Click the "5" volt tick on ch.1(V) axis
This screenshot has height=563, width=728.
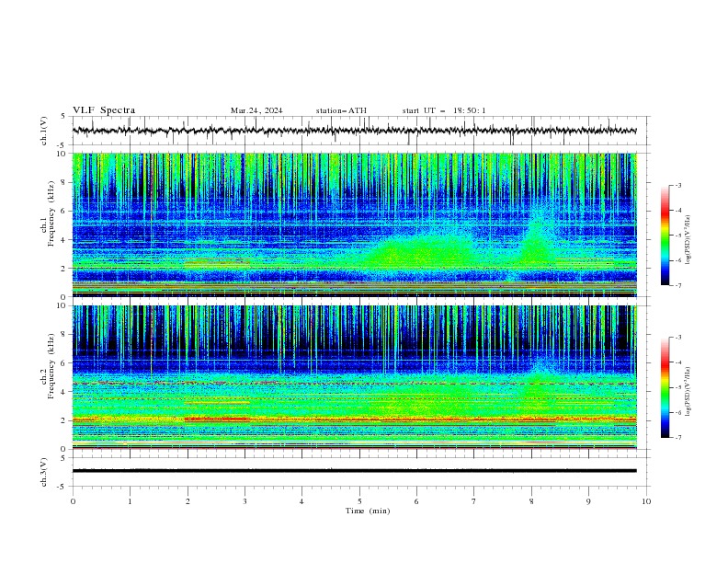tap(63, 116)
